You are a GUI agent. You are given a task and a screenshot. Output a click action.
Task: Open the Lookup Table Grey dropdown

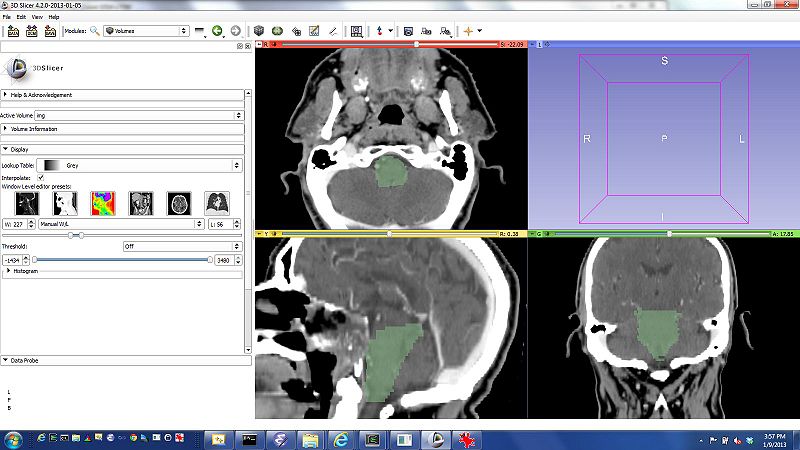pos(138,164)
